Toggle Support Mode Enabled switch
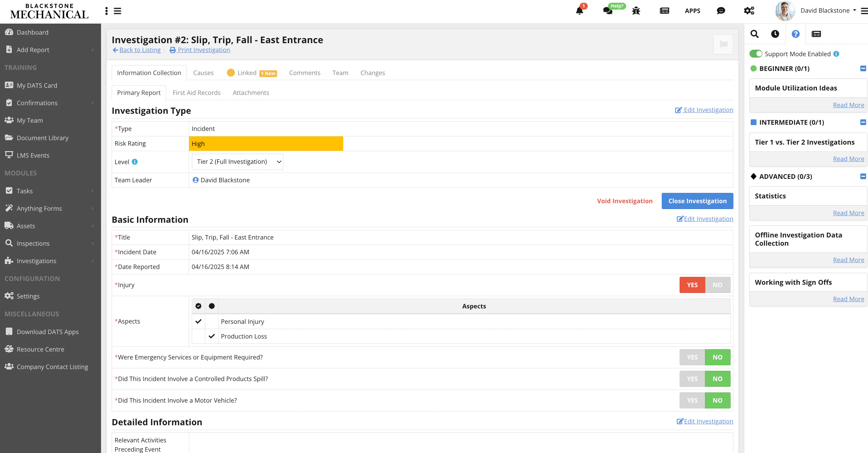Screen dimensions: 868x453 (756, 54)
